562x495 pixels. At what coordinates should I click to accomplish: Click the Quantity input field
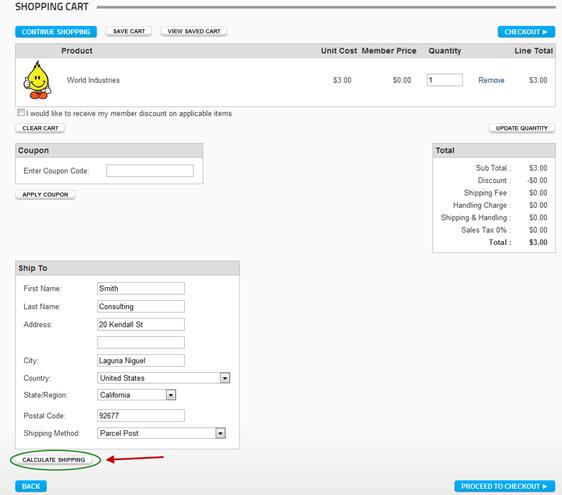444,80
